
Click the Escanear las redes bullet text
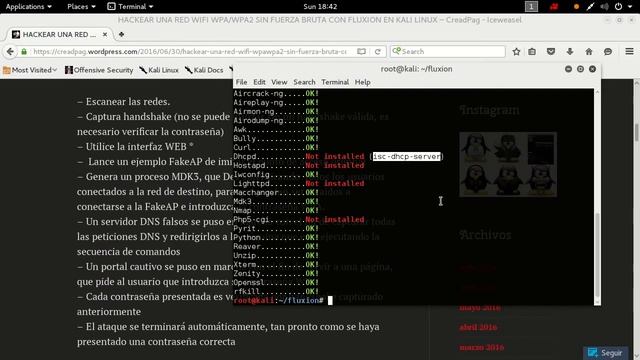click(x=124, y=102)
